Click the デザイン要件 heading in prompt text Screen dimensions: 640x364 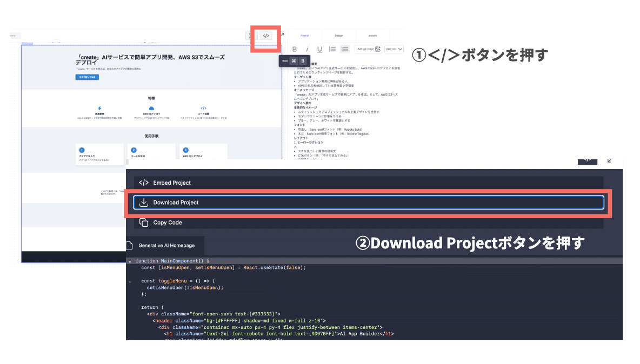[x=303, y=103]
